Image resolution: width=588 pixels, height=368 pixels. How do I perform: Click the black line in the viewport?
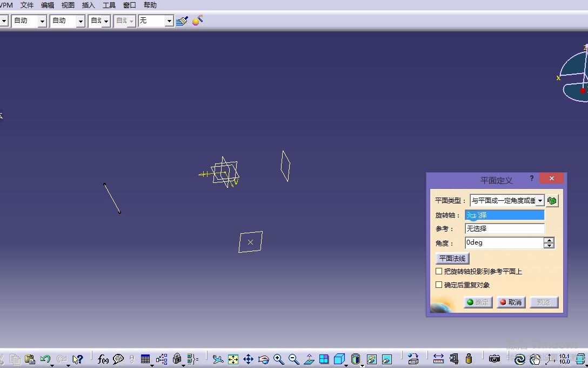click(112, 198)
